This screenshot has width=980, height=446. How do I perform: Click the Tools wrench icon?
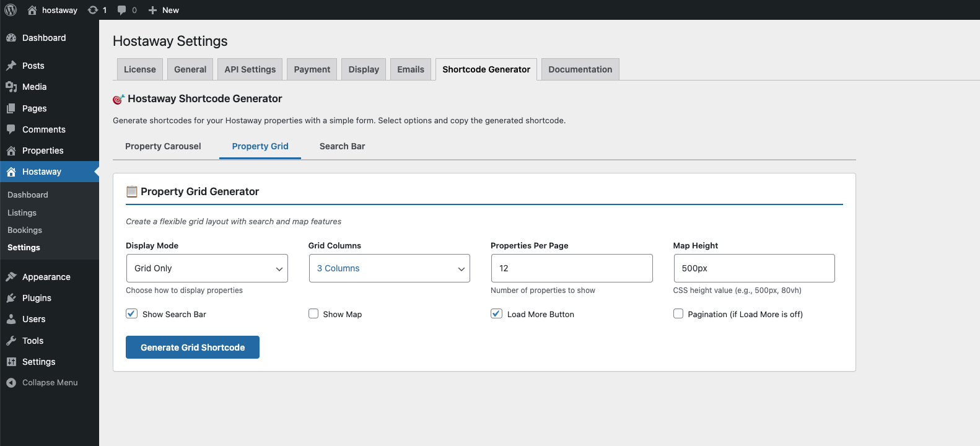coord(11,341)
